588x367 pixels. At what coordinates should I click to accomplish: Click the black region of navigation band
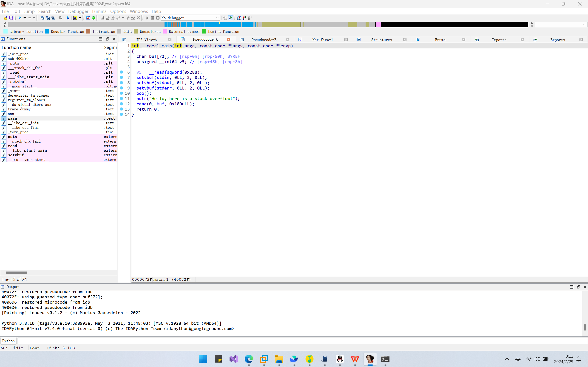click(454, 25)
